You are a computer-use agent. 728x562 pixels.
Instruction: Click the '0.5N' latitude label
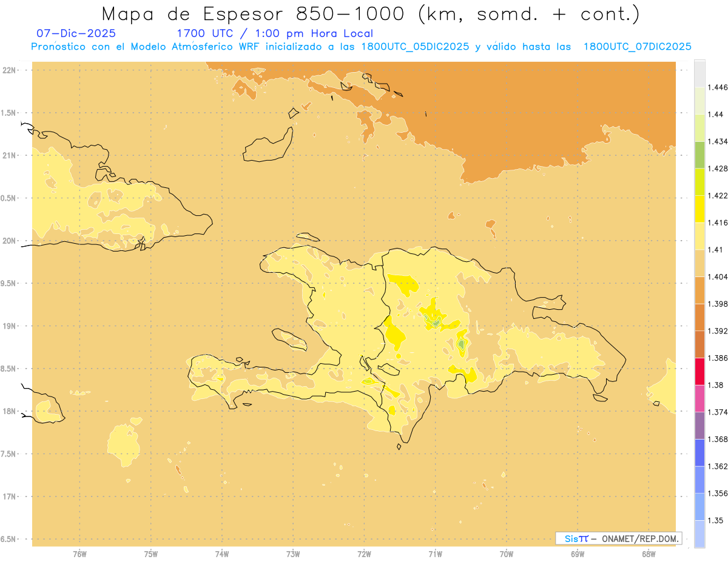[9, 198]
